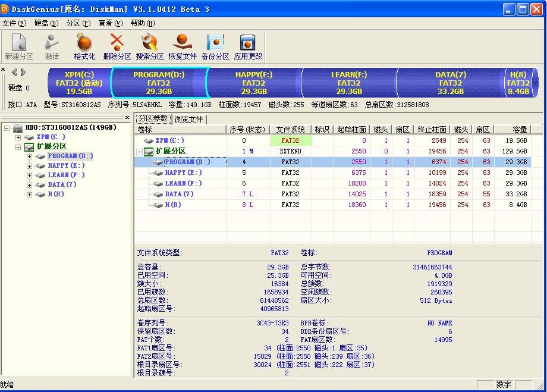Screen dimensions: 547x392
Task: Select PROGRAM(D:) block in disk map
Action: 159,83
